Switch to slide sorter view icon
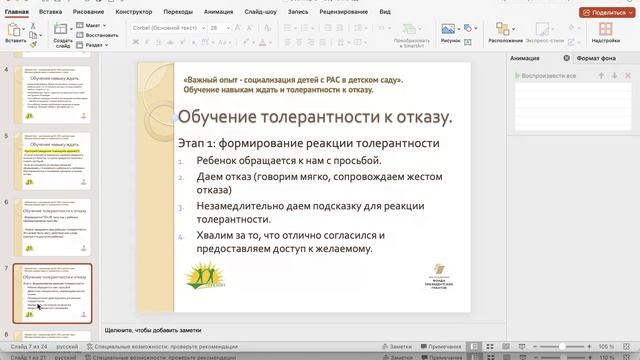Image resolution: width=640 pixels, height=360 pixels. point(490,347)
